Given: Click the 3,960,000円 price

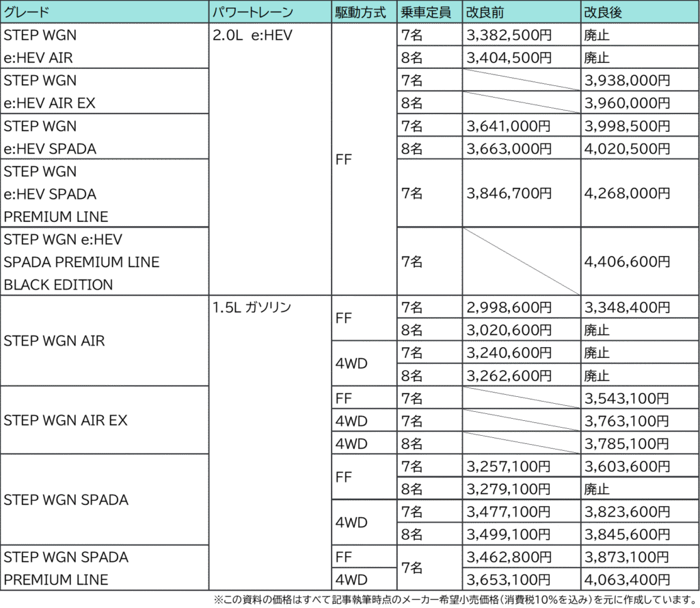Looking at the screenshot, I should tap(628, 103).
